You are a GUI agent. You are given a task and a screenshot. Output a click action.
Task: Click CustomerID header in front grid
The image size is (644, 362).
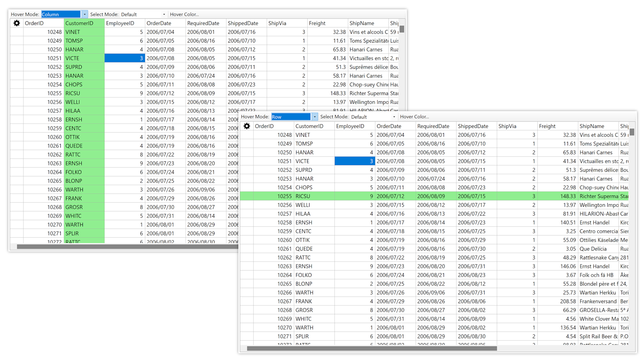[314, 126]
